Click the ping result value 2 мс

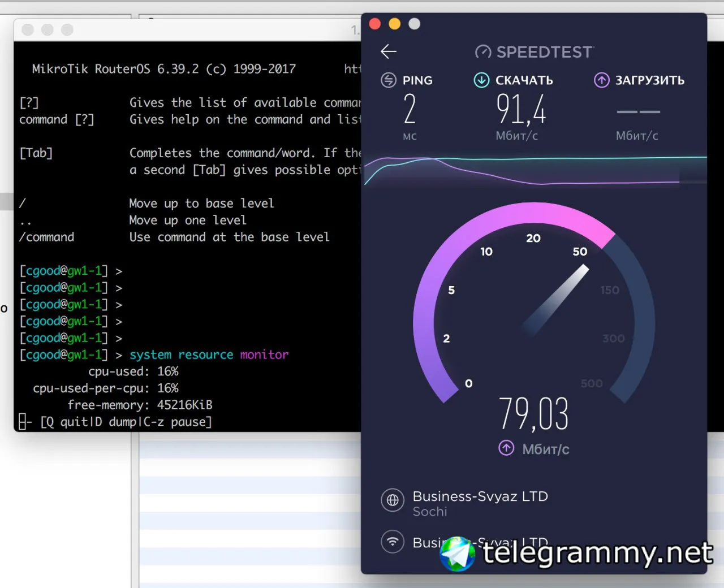[410, 109]
